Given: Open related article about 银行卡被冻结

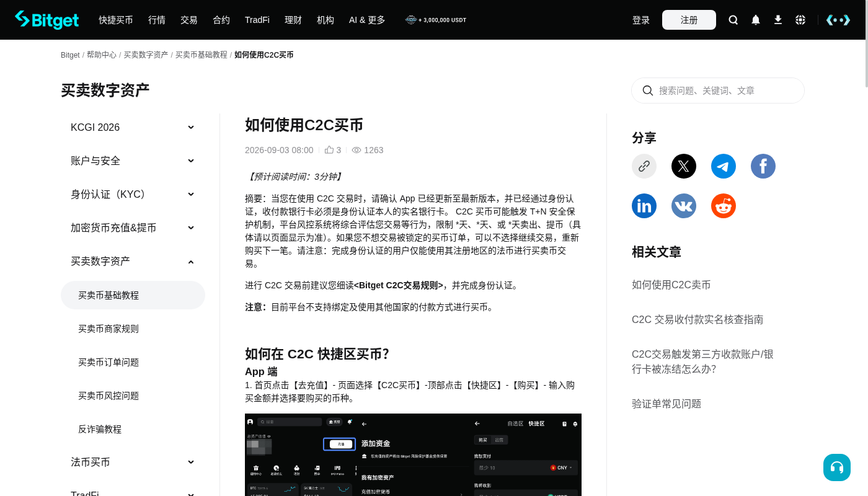Looking at the screenshot, I should [x=703, y=361].
